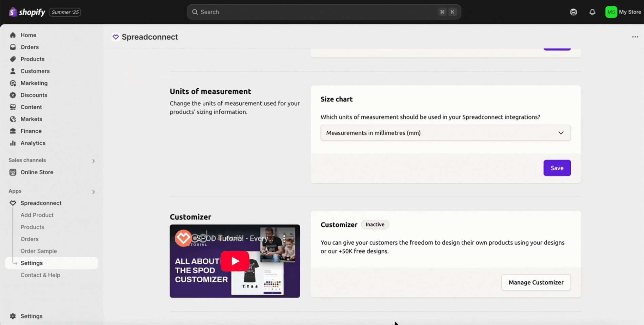Viewport: 644px width, 325px height.
Task: Click the Marketing target icon
Action: 13,83
